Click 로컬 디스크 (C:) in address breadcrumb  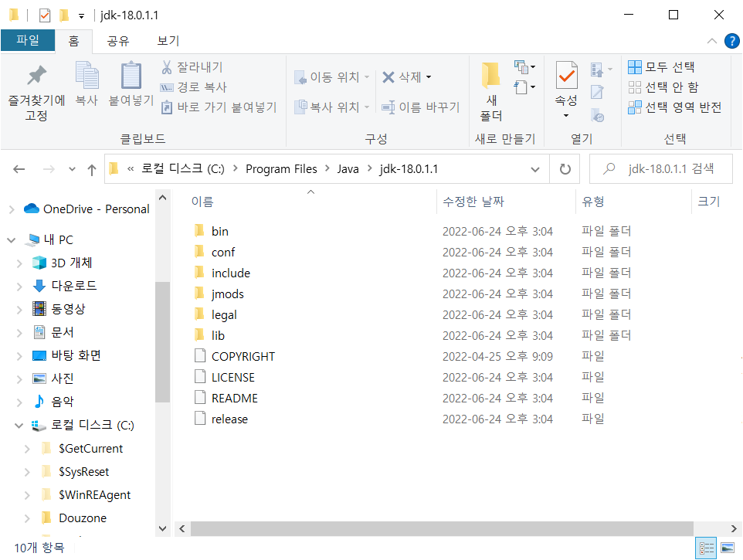pyautogui.click(x=182, y=168)
